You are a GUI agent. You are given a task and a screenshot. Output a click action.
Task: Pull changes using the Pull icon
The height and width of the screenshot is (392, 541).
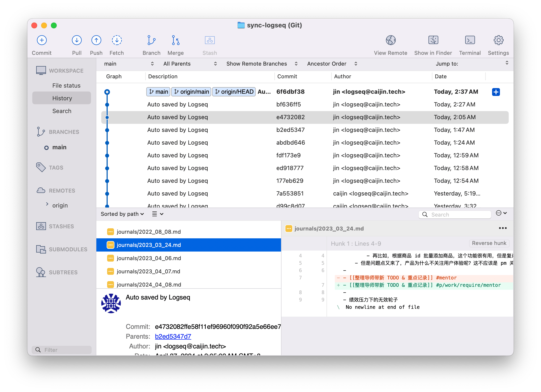coord(77,40)
